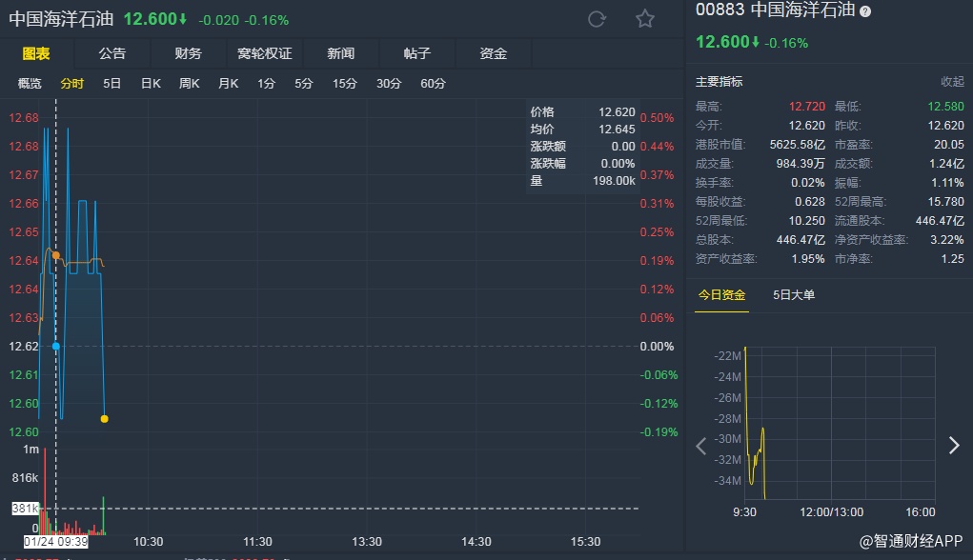Click the refresh icon
This screenshot has width=973, height=560.
[598, 19]
